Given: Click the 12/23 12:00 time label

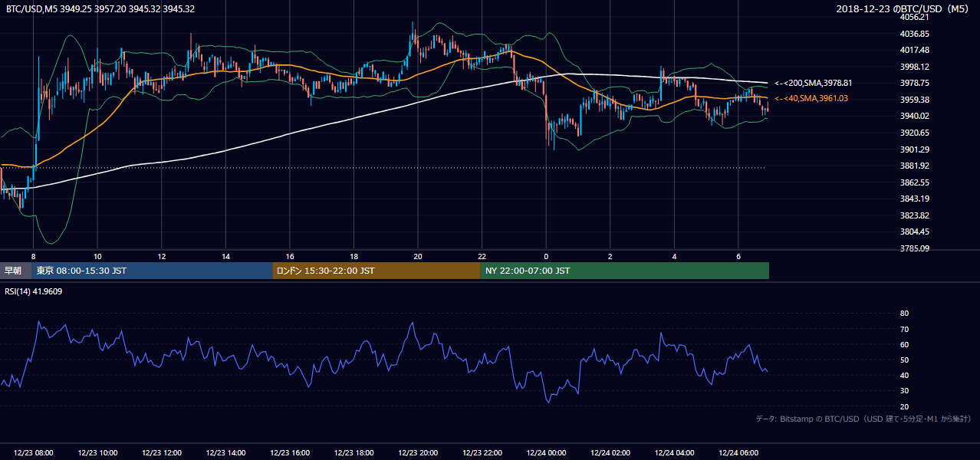Looking at the screenshot, I should click(x=162, y=453).
